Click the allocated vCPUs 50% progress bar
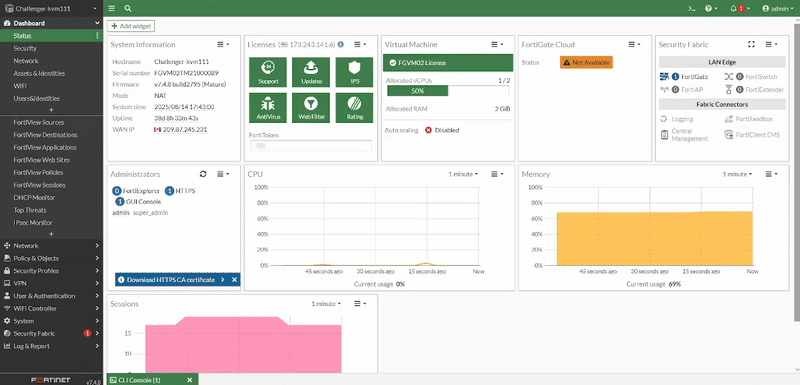Viewport: 800px width, 385px height. coord(448,91)
